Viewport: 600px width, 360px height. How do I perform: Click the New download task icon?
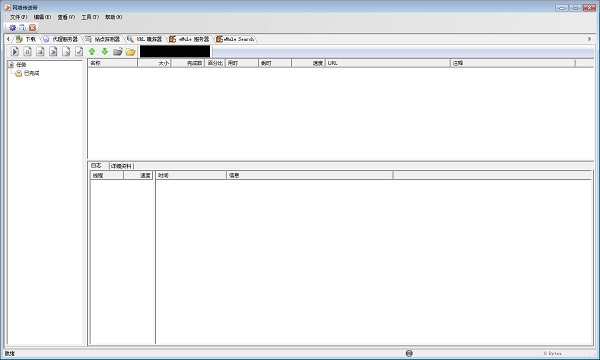[53, 51]
